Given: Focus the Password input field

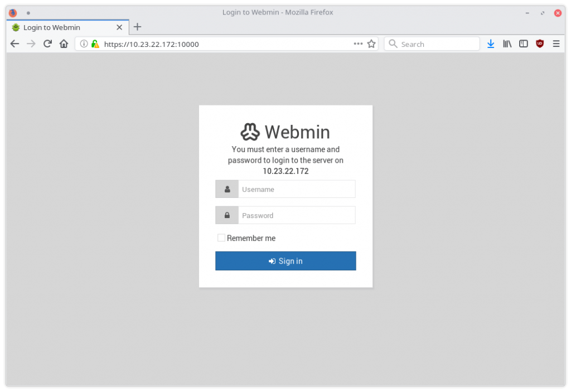Looking at the screenshot, I should (x=297, y=215).
